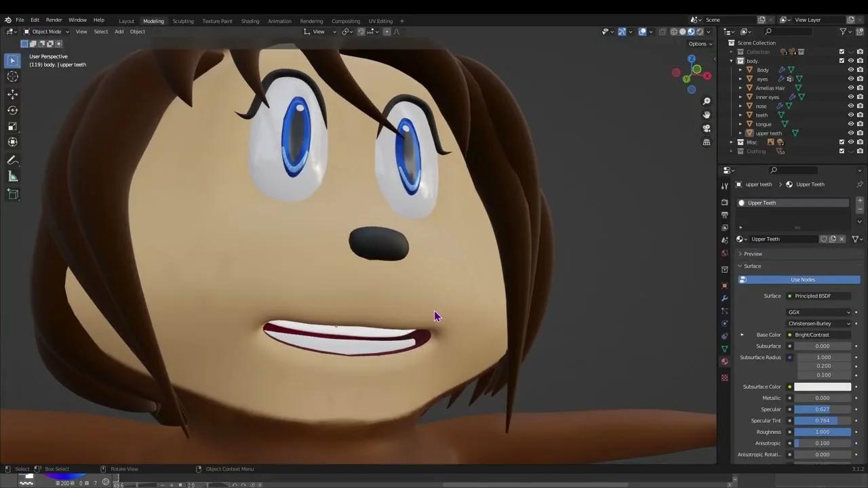Screen dimensions: 868x488
Task: Switch to the Sculpting workspace tab
Action: pyautogui.click(x=183, y=21)
